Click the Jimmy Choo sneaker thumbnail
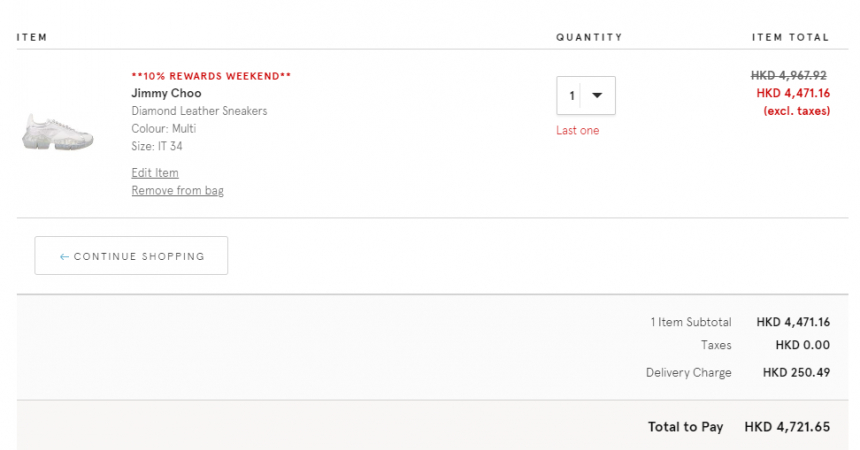The image size is (860, 450). coord(58,132)
